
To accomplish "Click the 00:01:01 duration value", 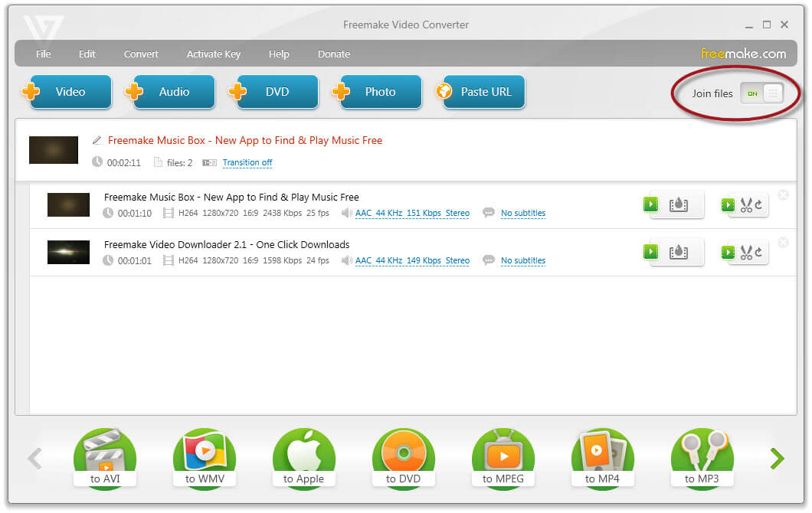I will click(135, 261).
